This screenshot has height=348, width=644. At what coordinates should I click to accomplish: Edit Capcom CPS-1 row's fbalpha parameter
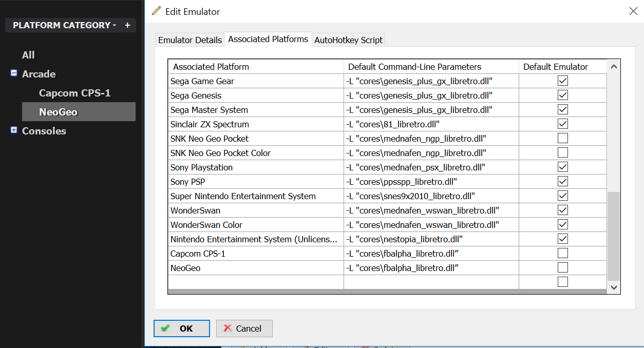click(x=431, y=253)
